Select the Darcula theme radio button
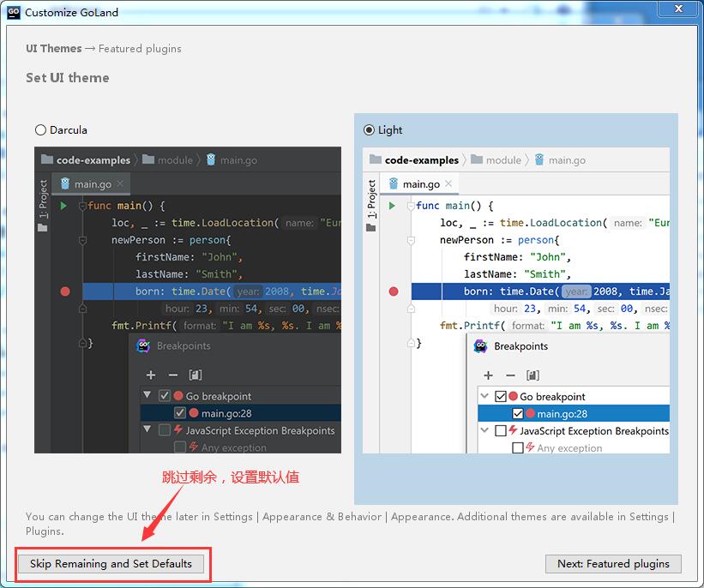704x588 pixels. (x=40, y=130)
